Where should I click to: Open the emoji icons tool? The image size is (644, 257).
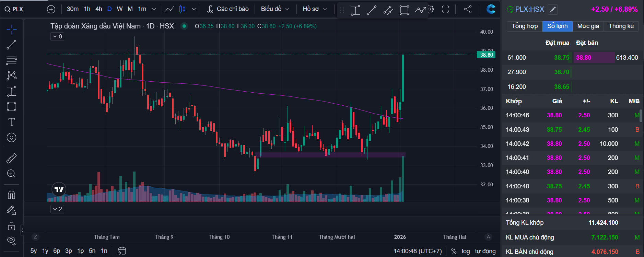[12, 138]
